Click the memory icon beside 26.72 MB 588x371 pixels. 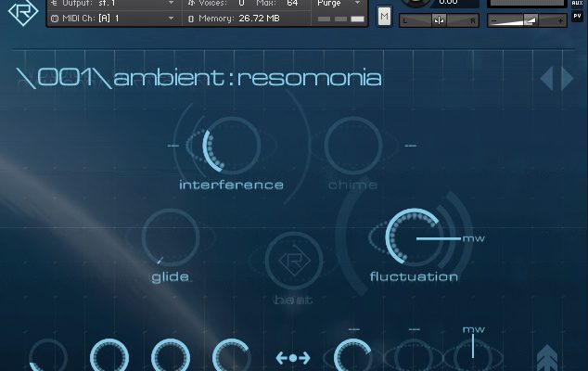coord(191,18)
